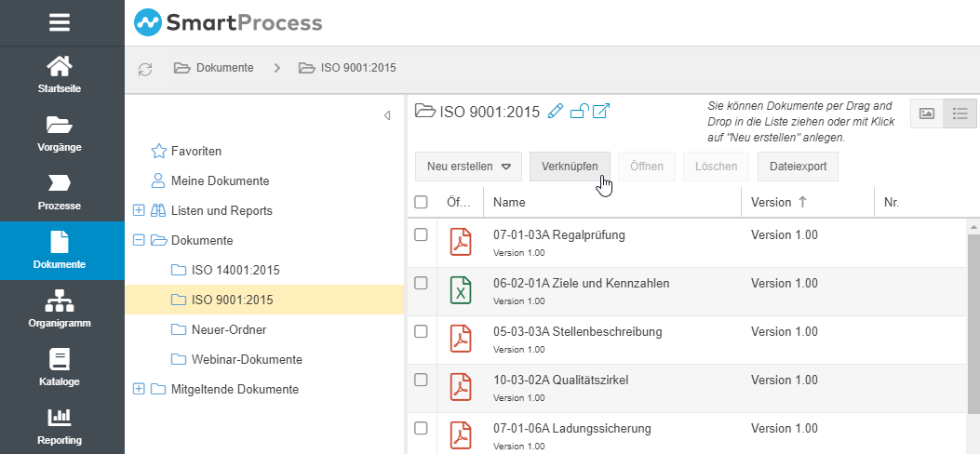Viewport: 980px width, 454px height.
Task: Switch to list view
Action: pos(960,113)
